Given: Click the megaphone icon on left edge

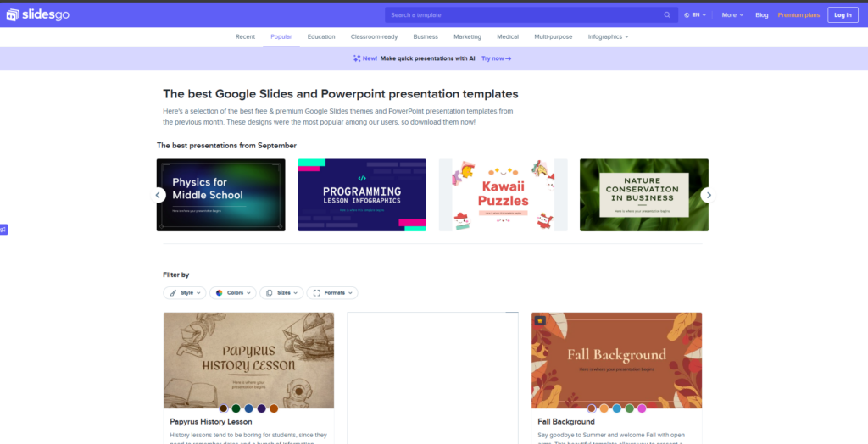Looking at the screenshot, I should pyautogui.click(x=3, y=230).
